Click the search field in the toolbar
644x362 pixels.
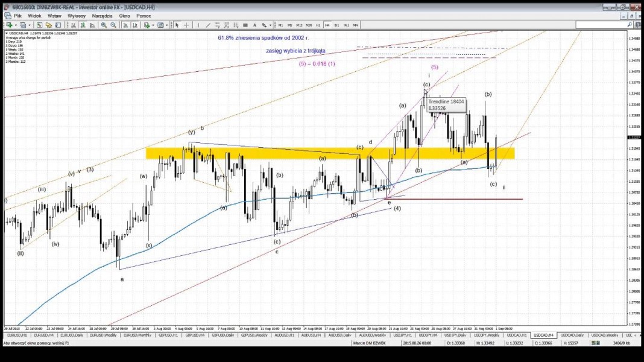(604, 25)
